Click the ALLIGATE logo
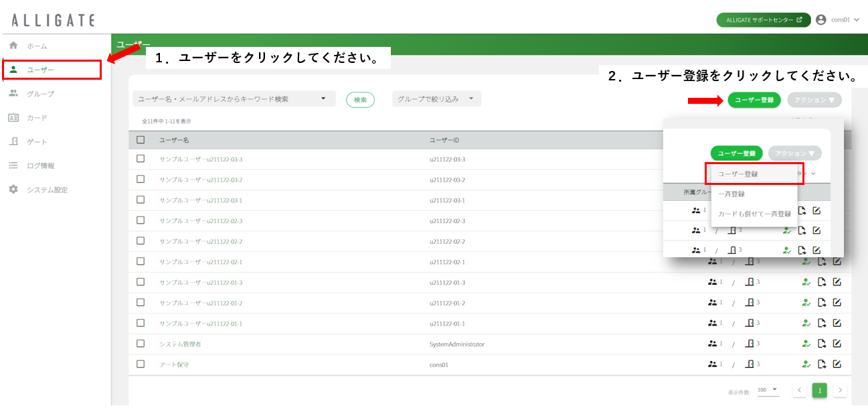868x408 pixels. (53, 20)
